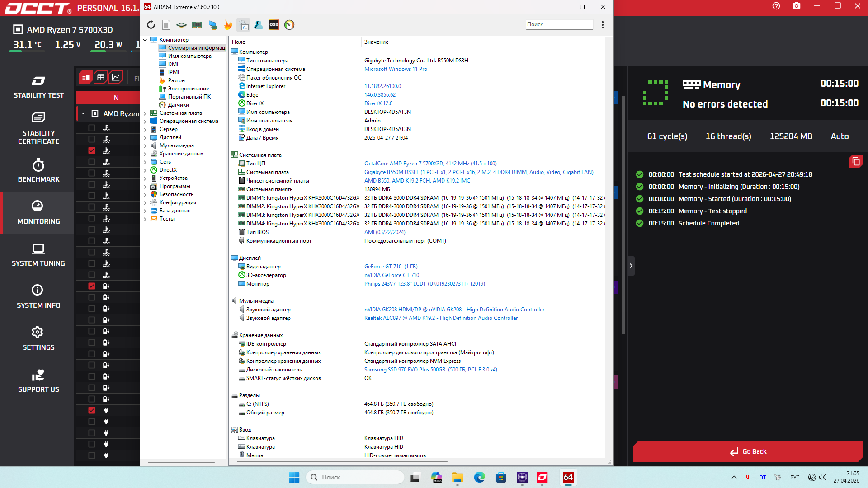Click the monitor with network card toolbar icon
The width and height of the screenshot is (868, 488).
(212, 25)
